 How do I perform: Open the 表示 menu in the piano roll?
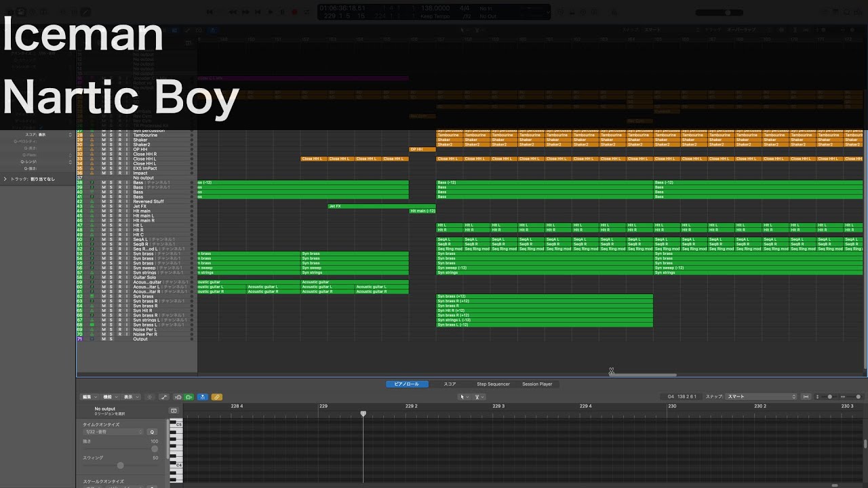point(131,396)
